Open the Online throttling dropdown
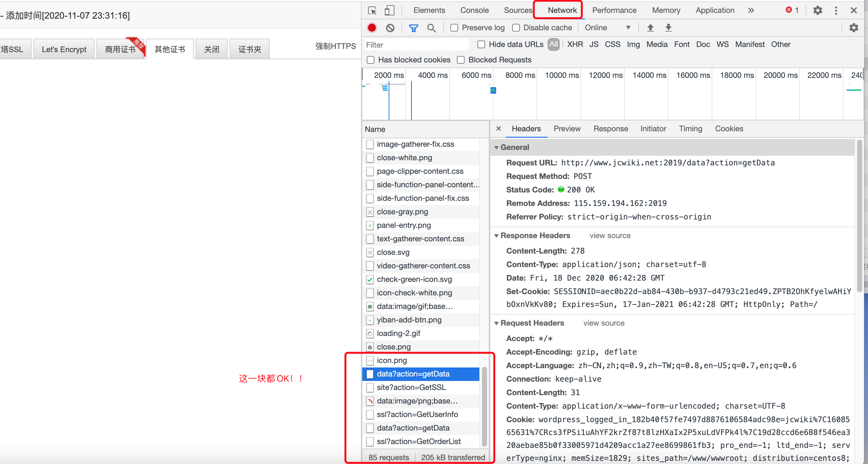The image size is (868, 464). pos(607,28)
